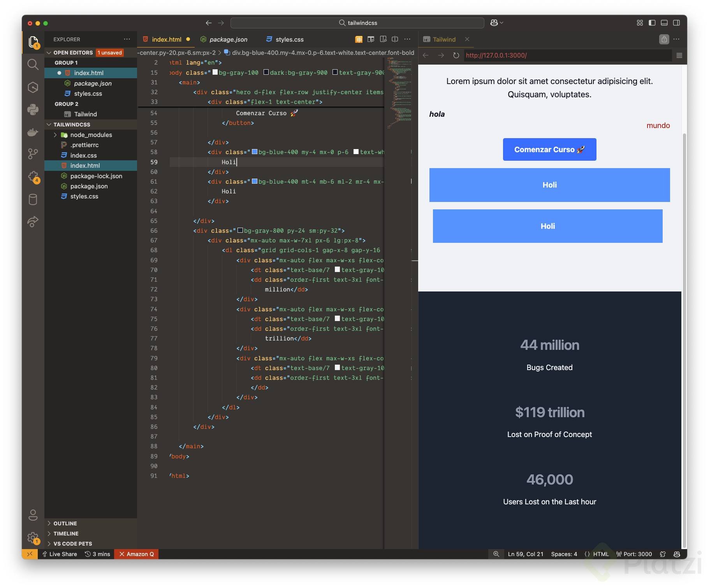Open Explorer panel More Actions ellipsis

[127, 39]
